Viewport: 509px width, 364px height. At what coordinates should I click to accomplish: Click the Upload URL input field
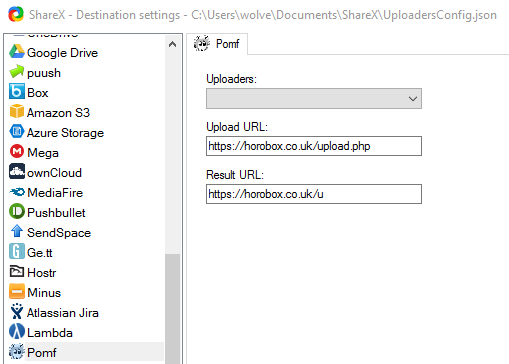(314, 146)
